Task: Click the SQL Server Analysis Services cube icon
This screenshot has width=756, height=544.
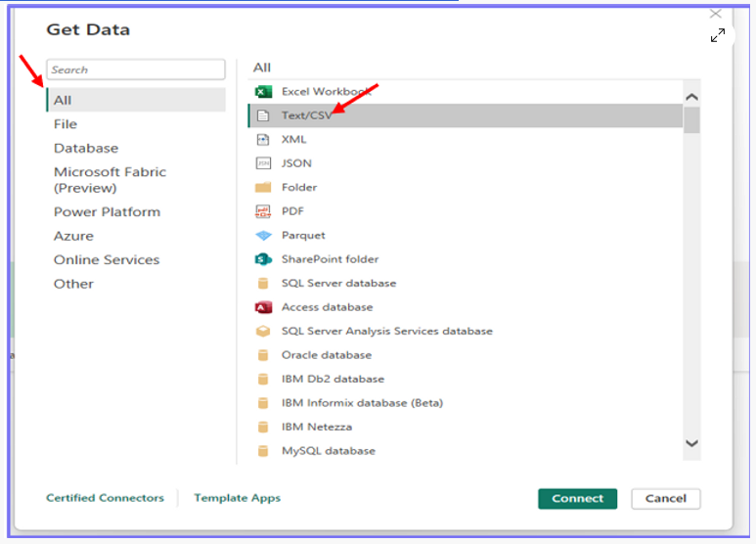Action: click(x=263, y=331)
